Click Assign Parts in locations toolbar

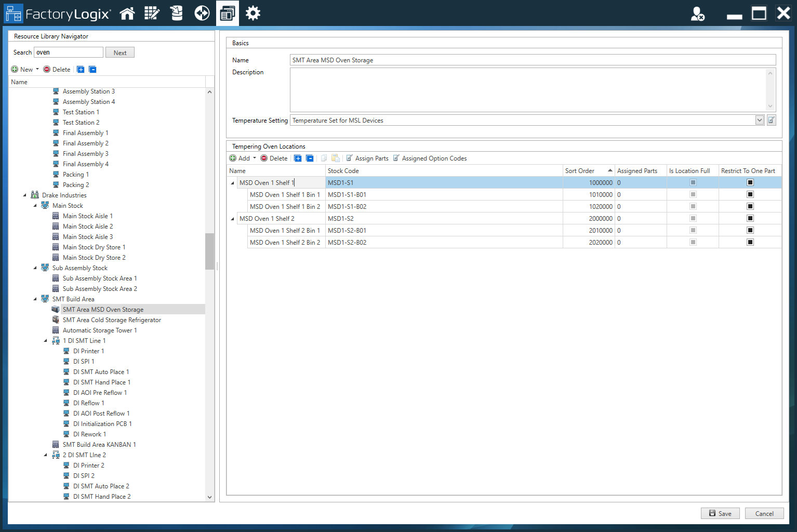click(x=367, y=158)
